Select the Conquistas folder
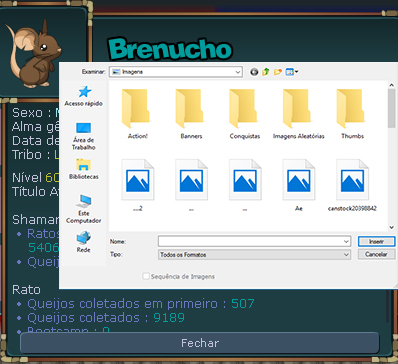398x364 pixels. click(x=245, y=114)
